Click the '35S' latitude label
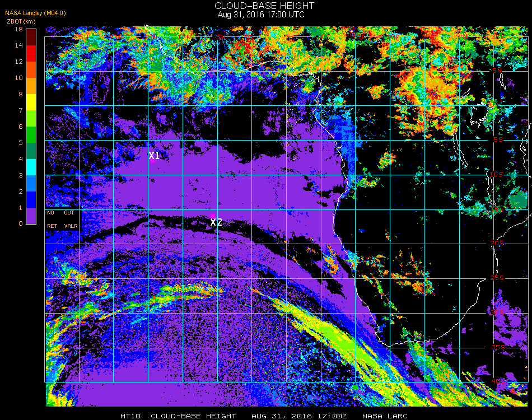The image size is (532, 420). 498,347
